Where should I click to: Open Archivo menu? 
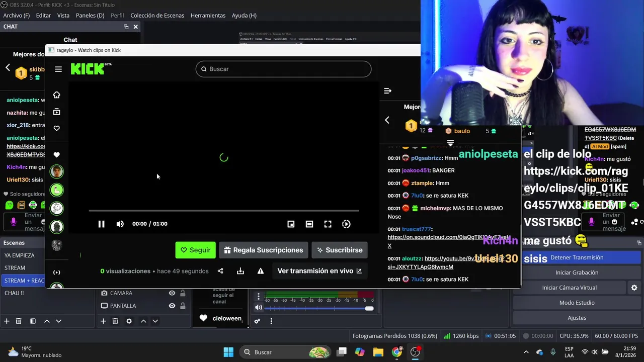tap(17, 16)
